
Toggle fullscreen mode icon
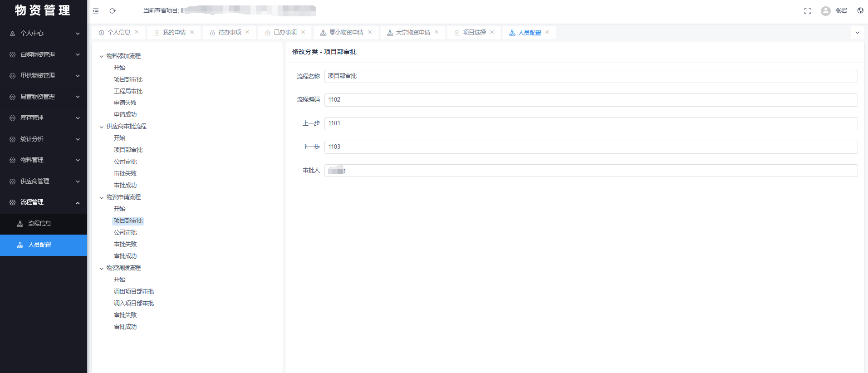coord(808,11)
